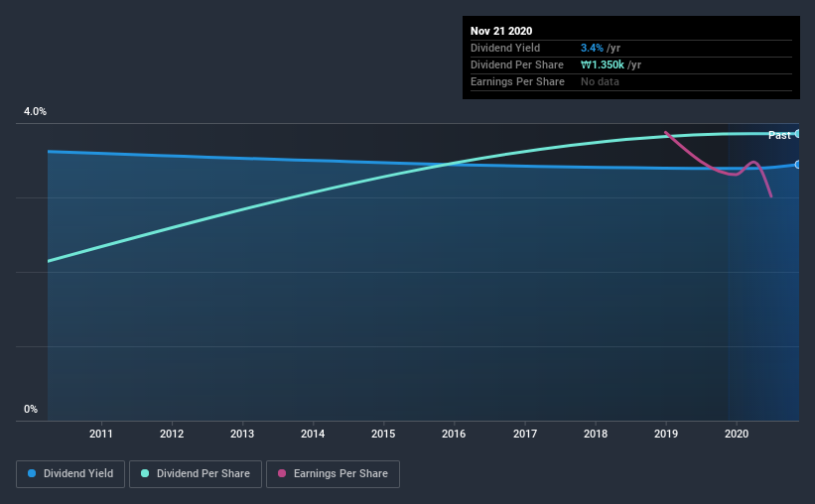Image resolution: width=815 pixels, height=504 pixels.
Task: Click the tooltip 'Earnings Per Share' row label
Action: [517, 81]
